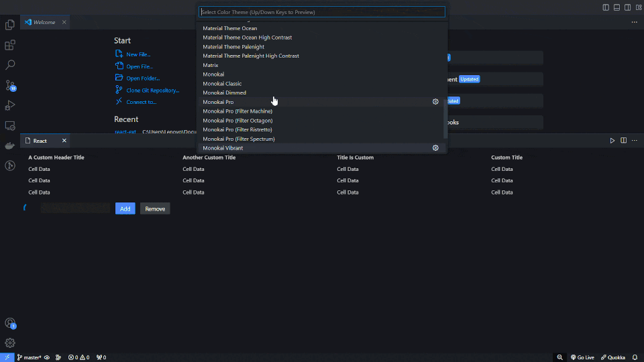Screen dimensions: 644x362
Task: Open the master branch picker in status bar
Action: pyautogui.click(x=29, y=357)
